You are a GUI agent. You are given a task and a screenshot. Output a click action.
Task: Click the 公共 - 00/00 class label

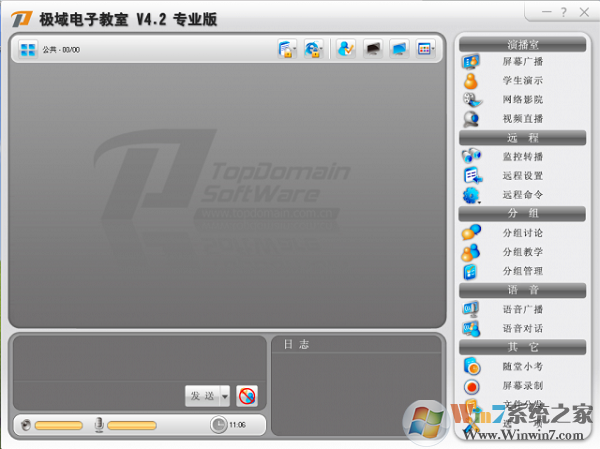(x=61, y=50)
